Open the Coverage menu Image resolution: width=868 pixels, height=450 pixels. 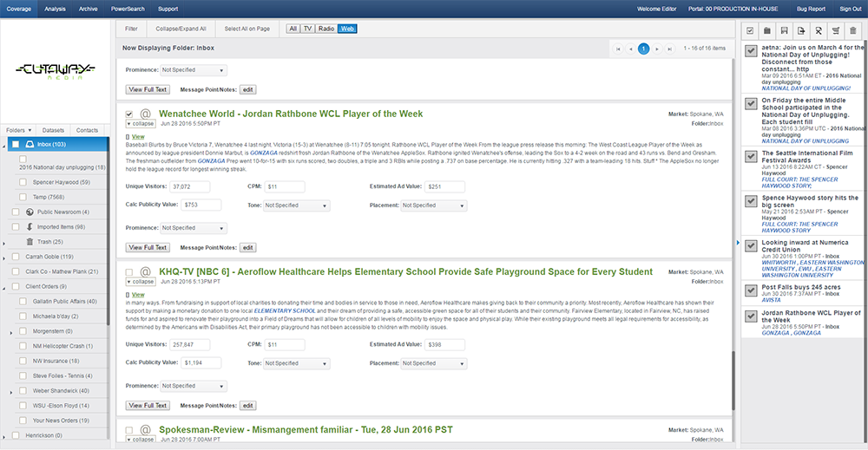19,9
